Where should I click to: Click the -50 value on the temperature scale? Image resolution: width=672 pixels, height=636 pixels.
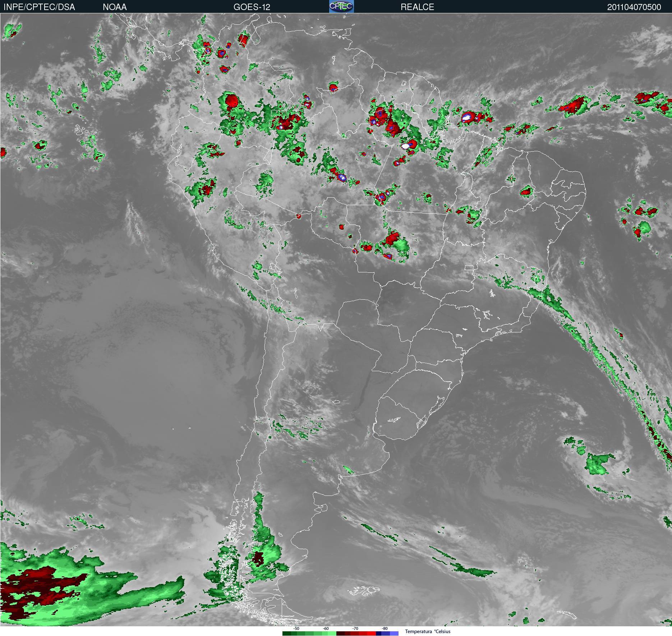296,628
